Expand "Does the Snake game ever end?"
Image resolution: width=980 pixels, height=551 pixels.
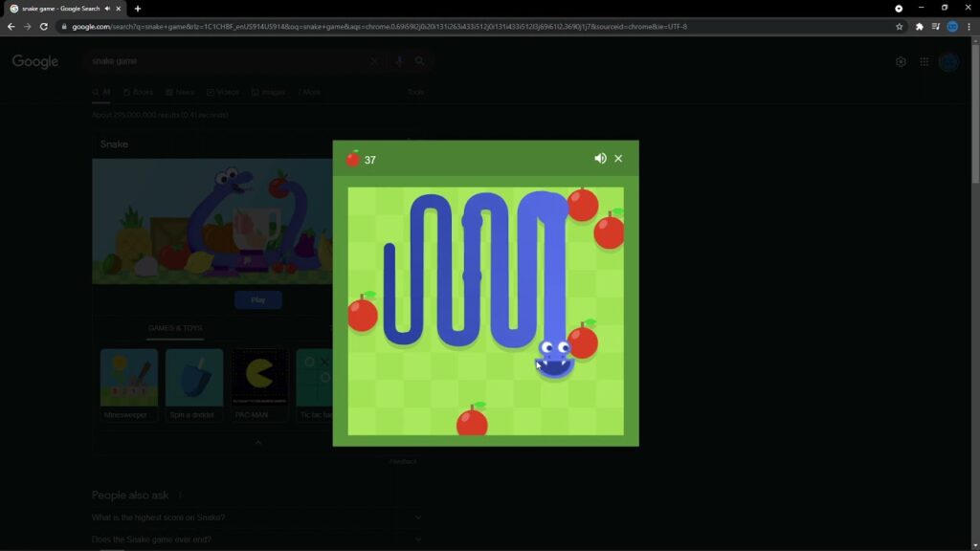(256, 540)
